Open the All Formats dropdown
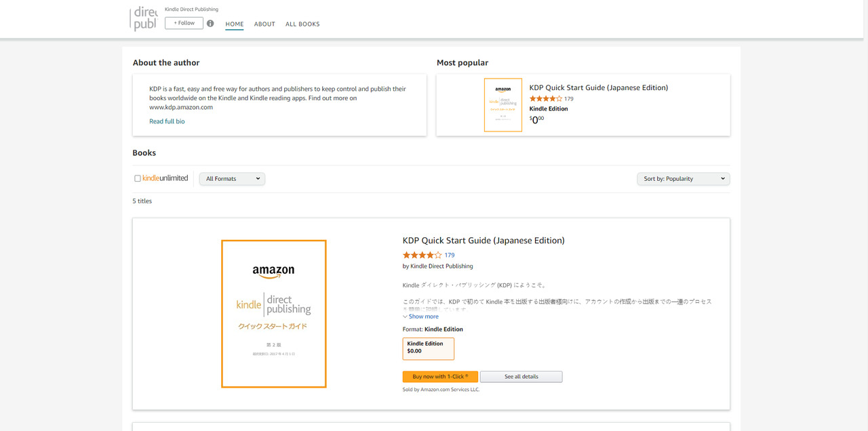Screen dimensions: 868x431 232,178
